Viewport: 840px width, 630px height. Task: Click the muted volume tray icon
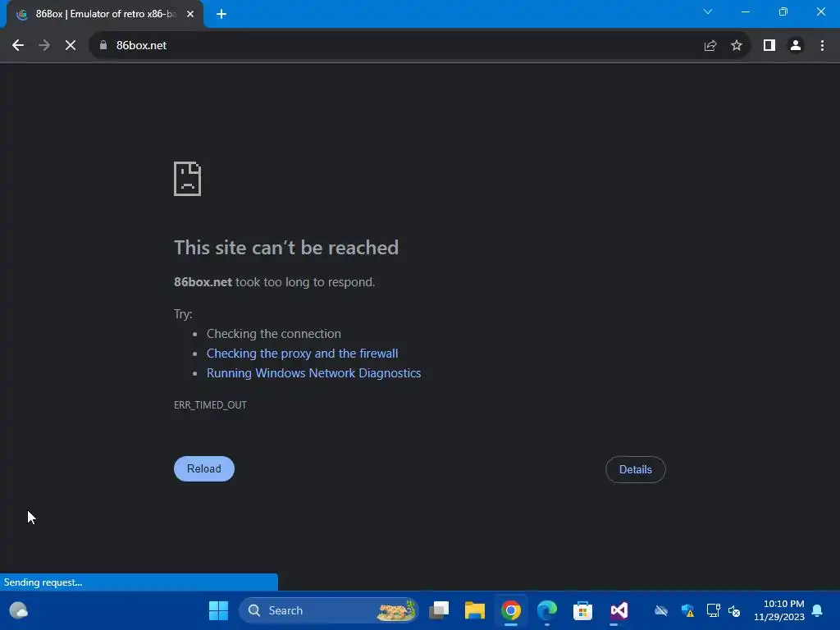point(734,610)
